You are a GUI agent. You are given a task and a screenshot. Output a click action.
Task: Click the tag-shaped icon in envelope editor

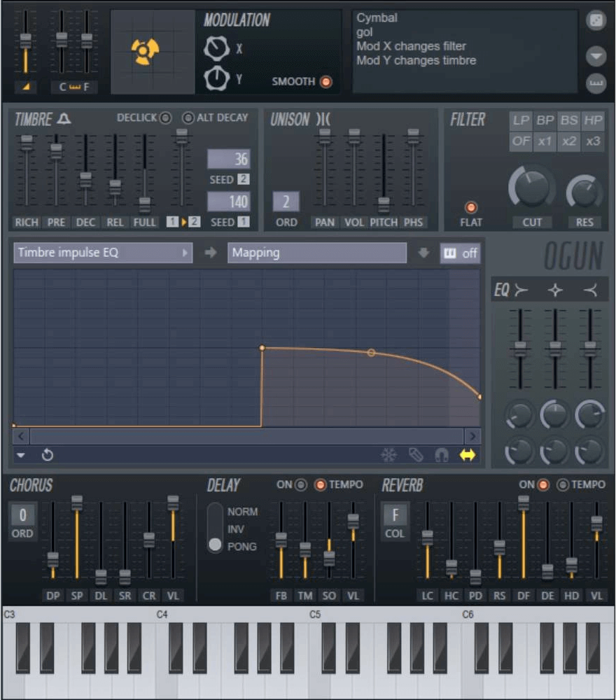(x=416, y=456)
